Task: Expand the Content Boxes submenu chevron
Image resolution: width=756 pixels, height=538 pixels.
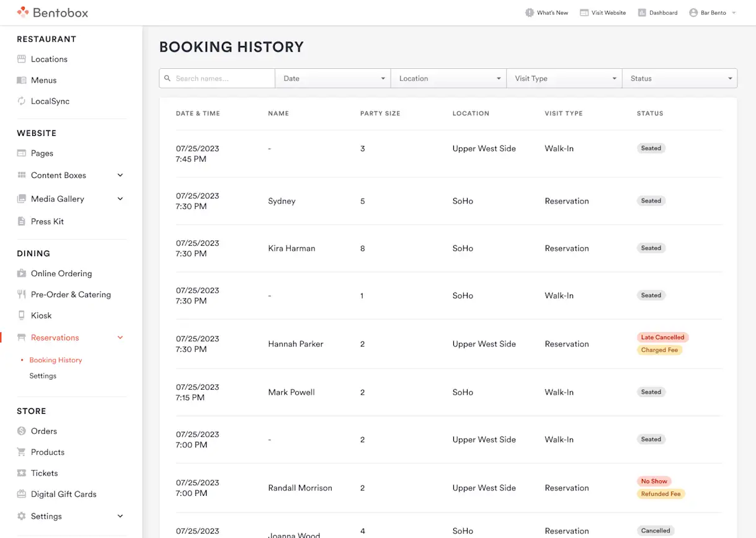Action: 120,176
